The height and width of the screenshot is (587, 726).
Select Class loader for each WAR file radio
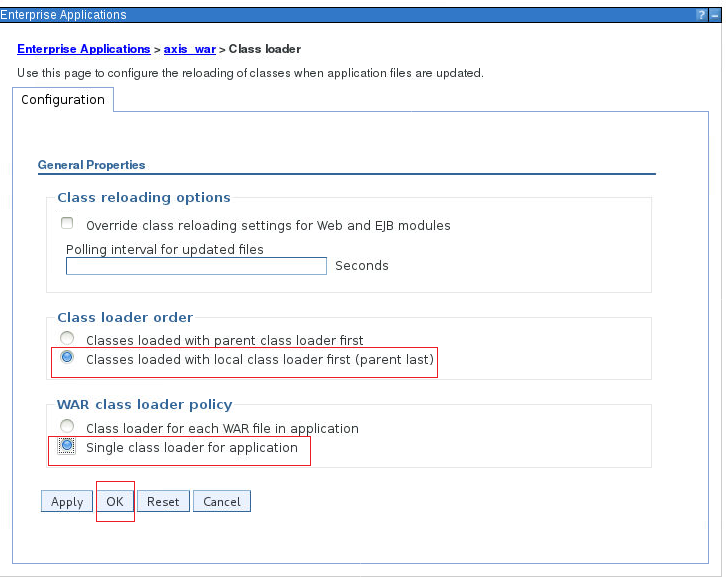point(68,427)
